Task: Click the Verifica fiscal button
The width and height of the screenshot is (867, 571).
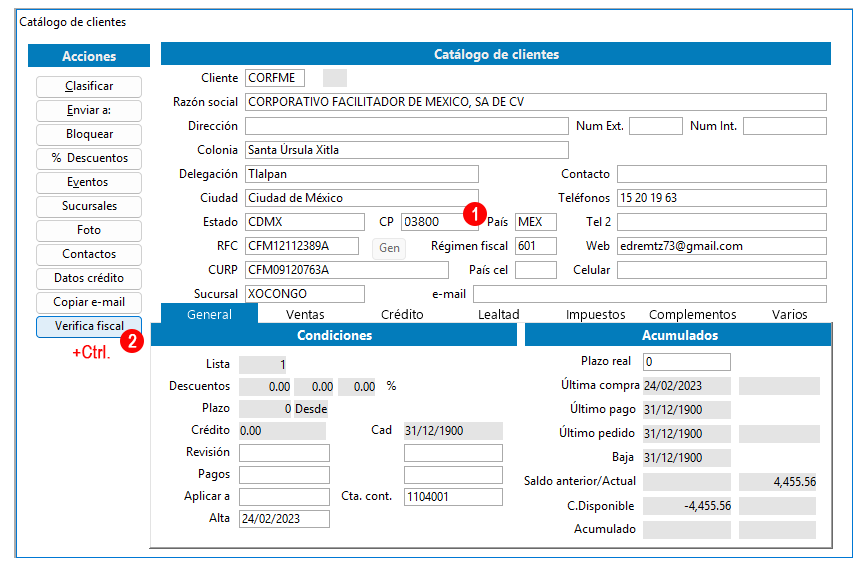Action: [x=89, y=326]
